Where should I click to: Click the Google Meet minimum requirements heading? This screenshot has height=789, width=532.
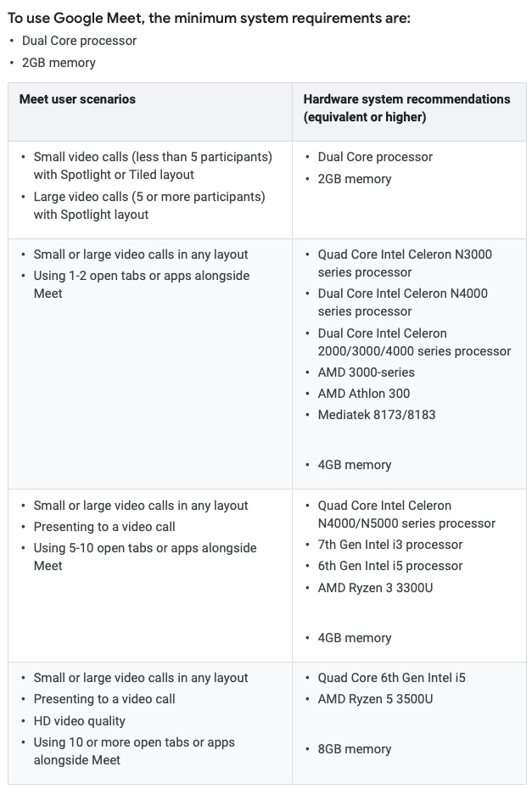[209, 19]
